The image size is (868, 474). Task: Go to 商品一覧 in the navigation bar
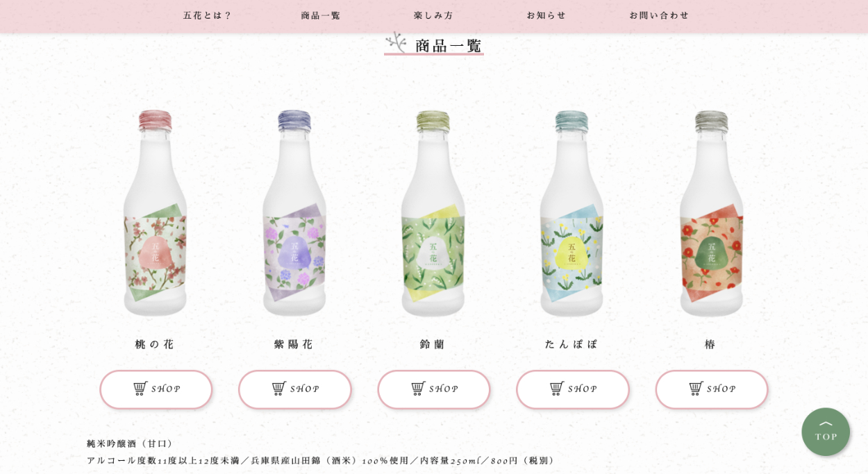(321, 15)
